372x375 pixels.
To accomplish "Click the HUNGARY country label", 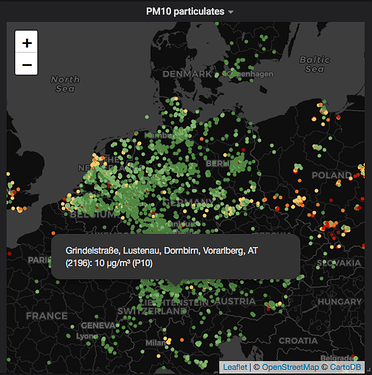I will click(x=340, y=302).
